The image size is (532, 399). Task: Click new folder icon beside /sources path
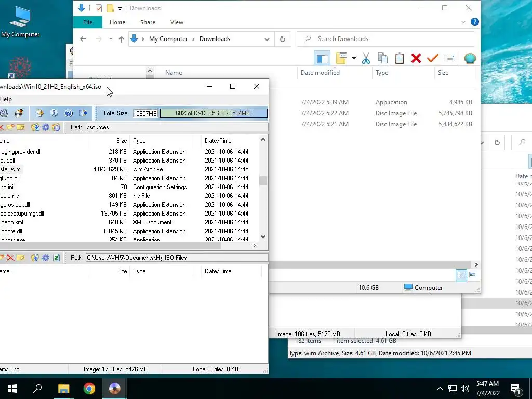click(10, 127)
